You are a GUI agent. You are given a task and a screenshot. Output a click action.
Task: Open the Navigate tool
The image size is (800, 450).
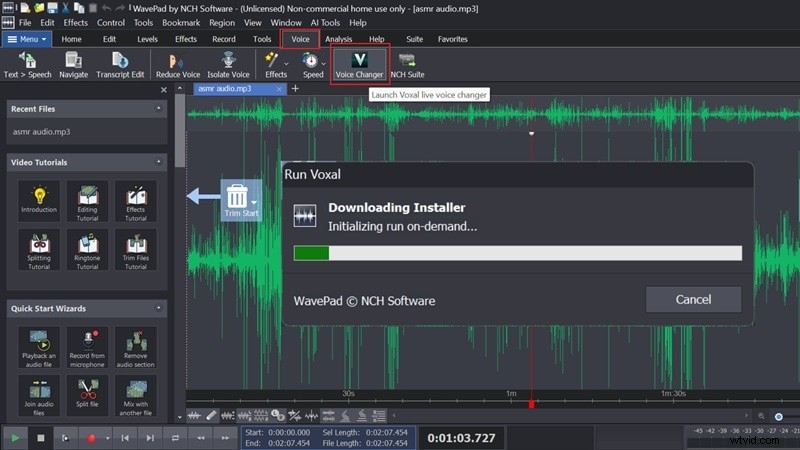(73, 65)
